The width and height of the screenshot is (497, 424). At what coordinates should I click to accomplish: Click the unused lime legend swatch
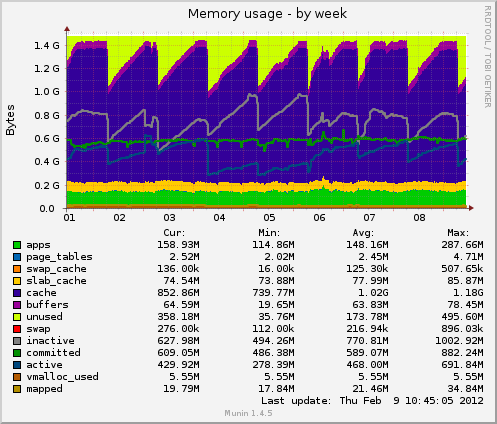[x=17, y=317]
